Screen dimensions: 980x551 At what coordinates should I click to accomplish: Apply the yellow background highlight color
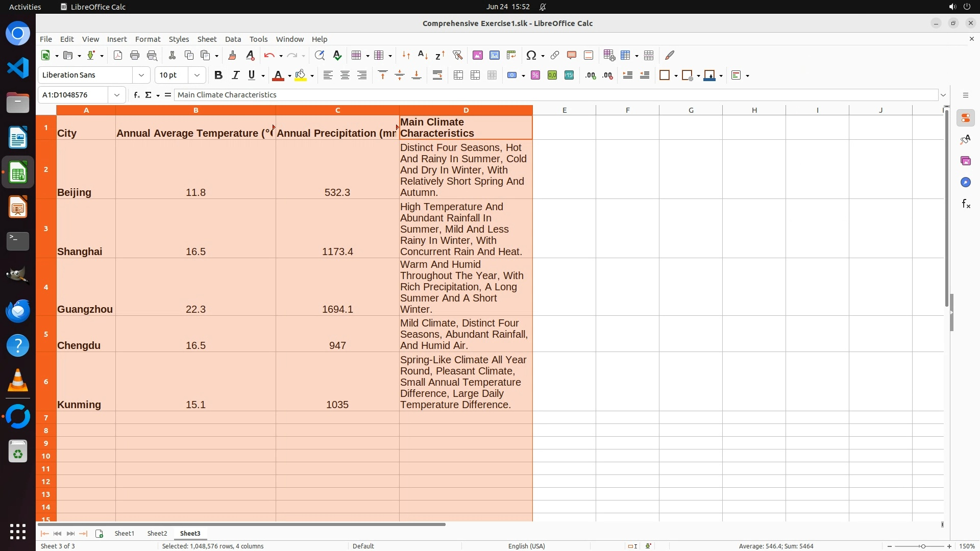pos(301,75)
